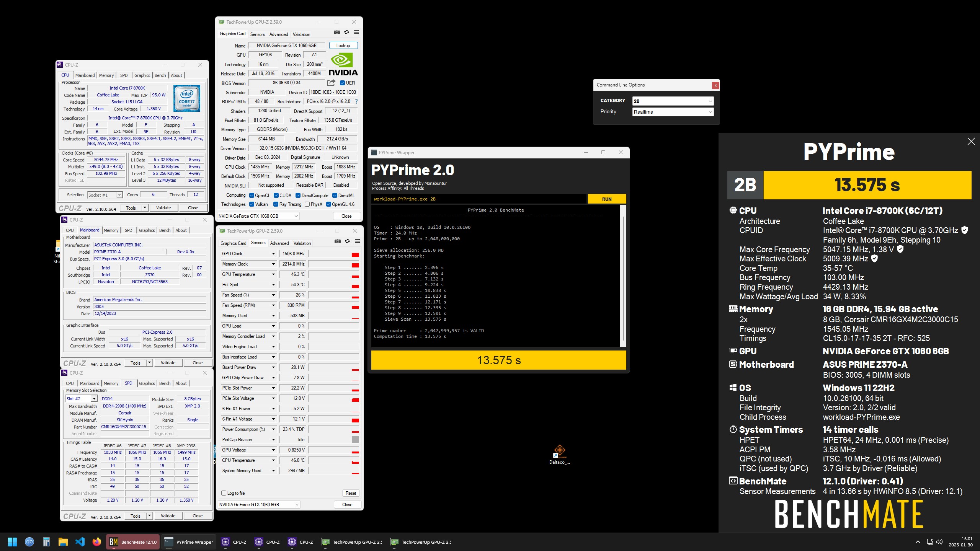The height and width of the screenshot is (551, 980).
Task: Switch to Memory tab in CPU-Z Mainboard window
Action: [x=111, y=230]
